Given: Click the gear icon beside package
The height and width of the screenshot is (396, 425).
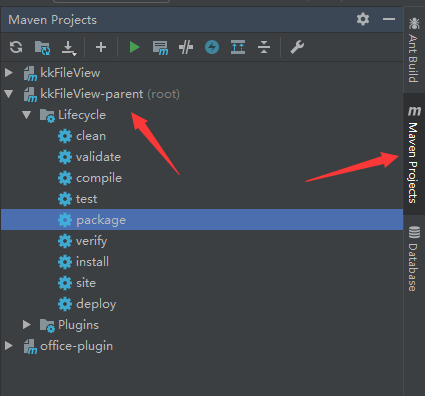Looking at the screenshot, I should pyautogui.click(x=65, y=220).
